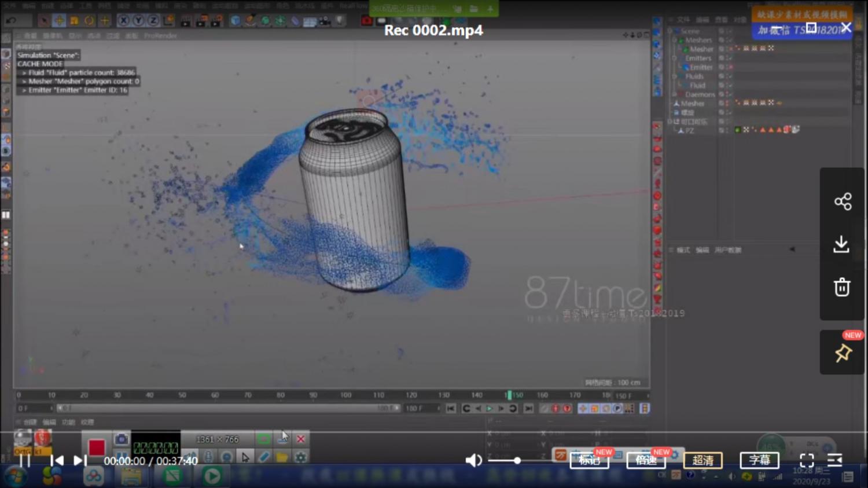
Task: Collapse the Emitters group in object tree
Action: click(x=674, y=58)
